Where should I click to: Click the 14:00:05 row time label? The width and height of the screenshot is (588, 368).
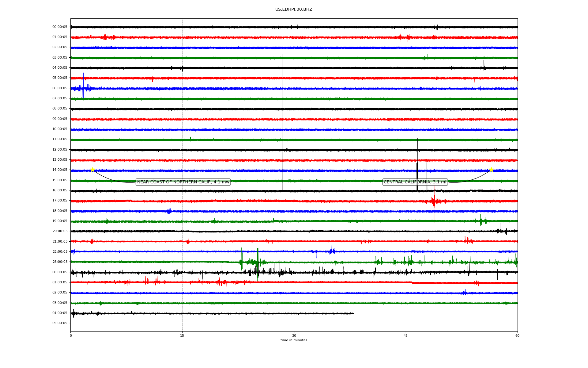60,170
